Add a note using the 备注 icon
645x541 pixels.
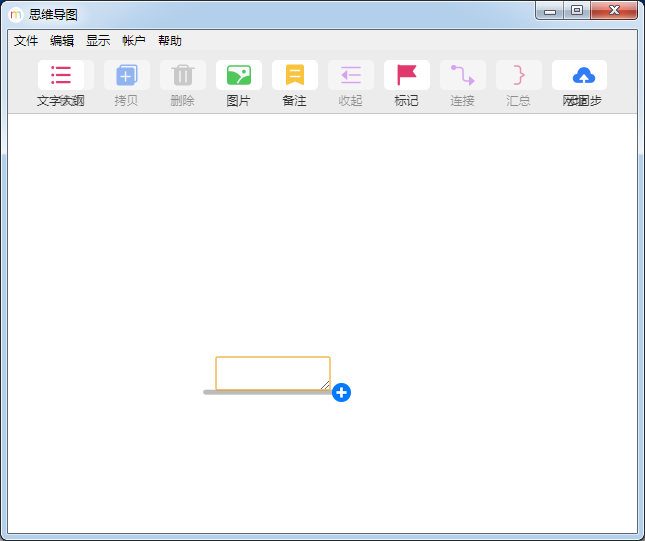(294, 76)
